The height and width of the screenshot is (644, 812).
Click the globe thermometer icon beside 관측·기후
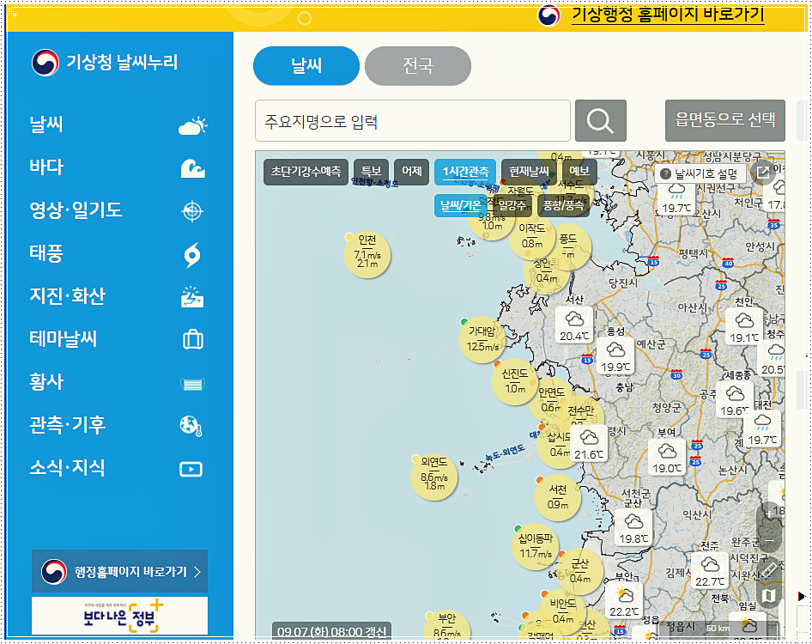(191, 426)
